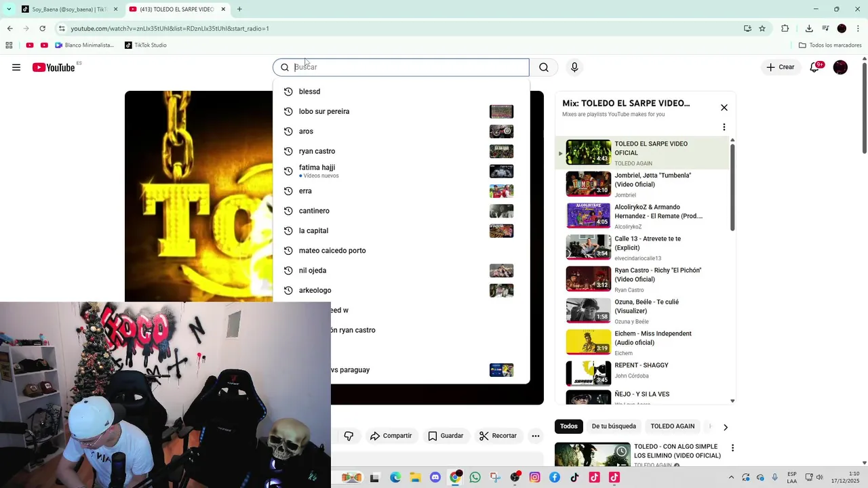Click the Compartir share button
This screenshot has width=868, height=488.
391,436
